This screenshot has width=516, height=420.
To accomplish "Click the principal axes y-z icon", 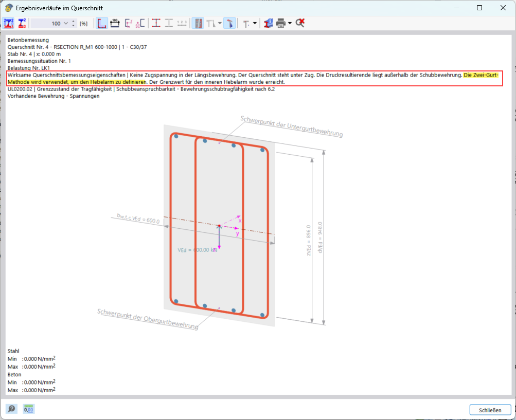I will pos(128,23).
